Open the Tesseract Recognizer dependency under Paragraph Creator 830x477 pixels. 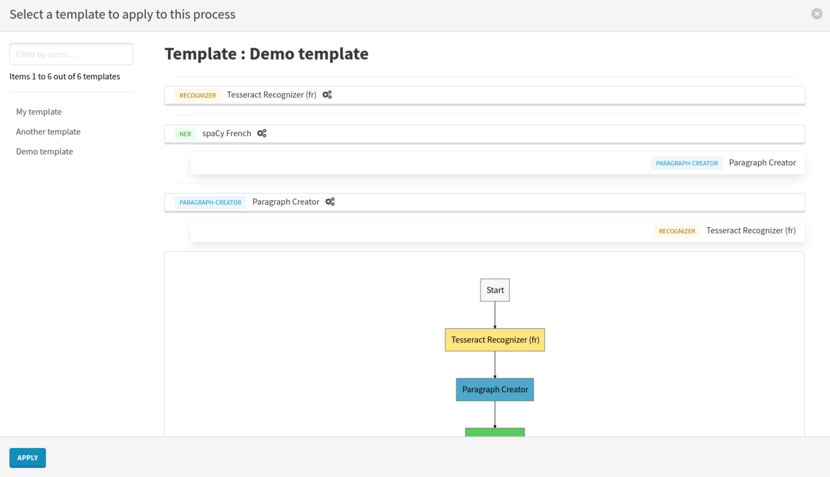(751, 230)
